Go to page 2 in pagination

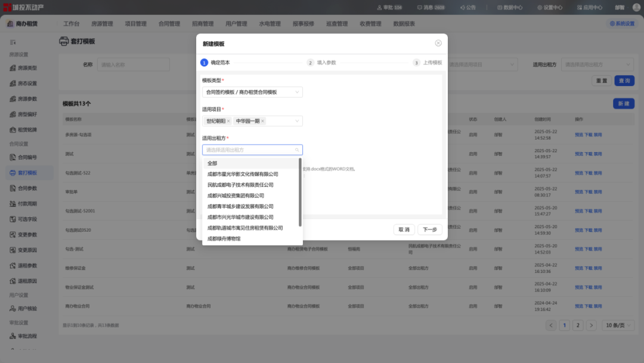[577, 325]
